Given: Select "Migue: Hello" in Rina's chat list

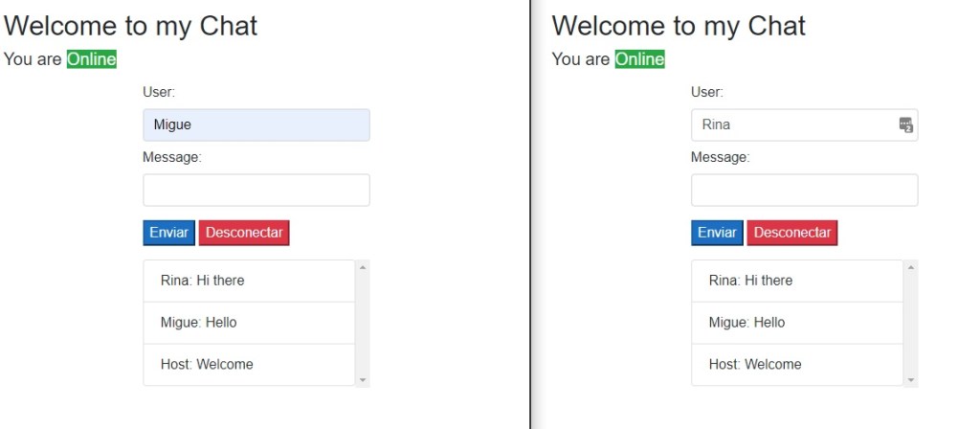Looking at the screenshot, I should 797,323.
